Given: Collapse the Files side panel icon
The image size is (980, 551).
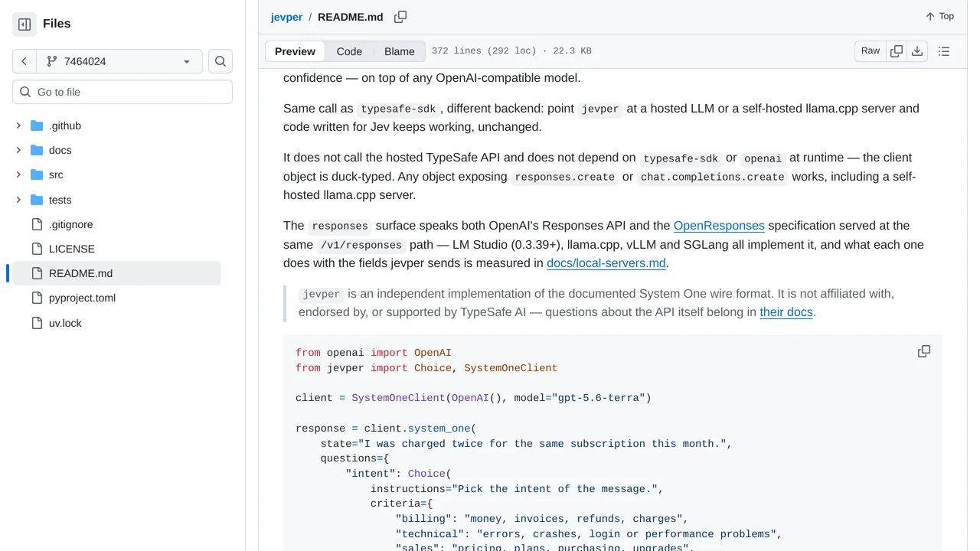Looking at the screenshot, I should [24, 24].
